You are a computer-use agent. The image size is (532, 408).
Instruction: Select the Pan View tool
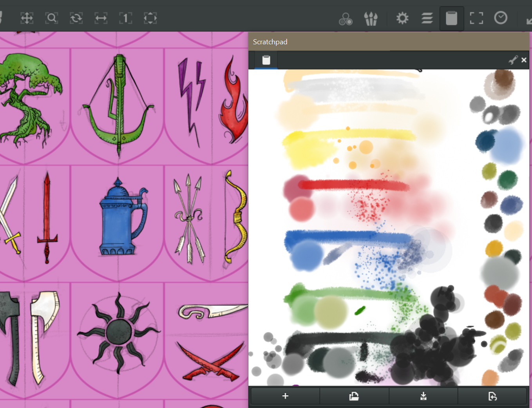27,18
